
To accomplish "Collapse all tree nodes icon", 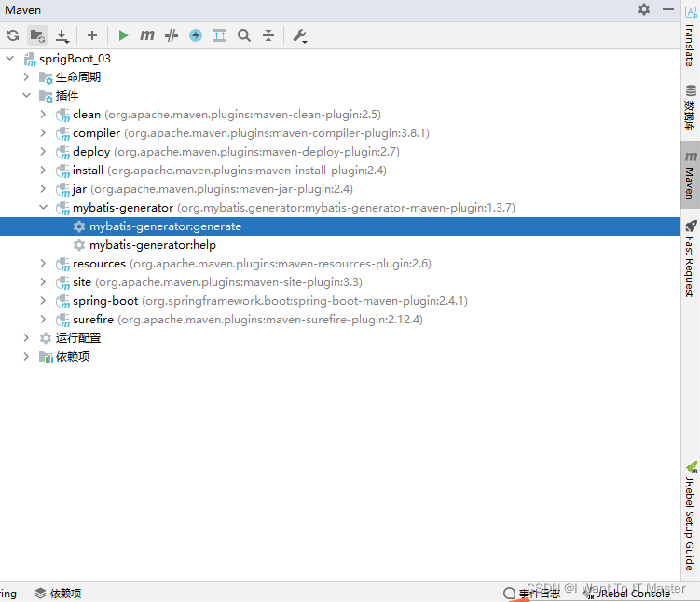I will (x=268, y=35).
